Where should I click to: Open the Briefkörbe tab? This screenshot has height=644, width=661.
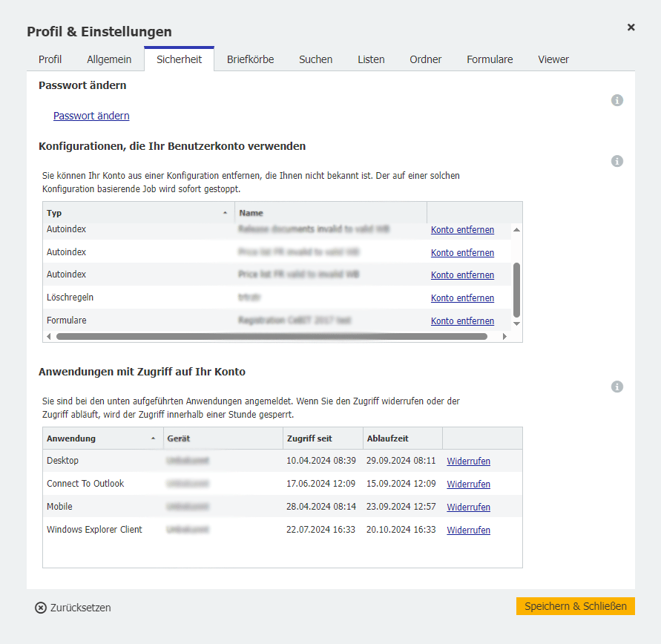(x=250, y=59)
